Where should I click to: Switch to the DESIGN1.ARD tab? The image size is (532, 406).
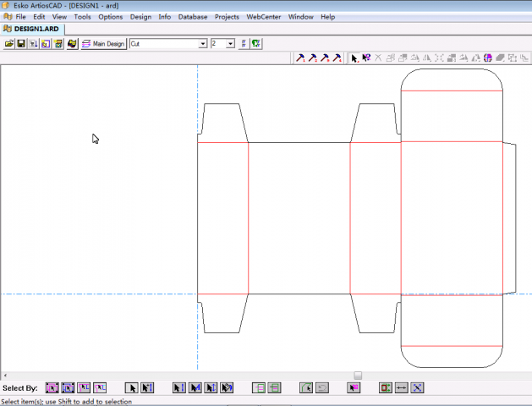click(x=36, y=29)
